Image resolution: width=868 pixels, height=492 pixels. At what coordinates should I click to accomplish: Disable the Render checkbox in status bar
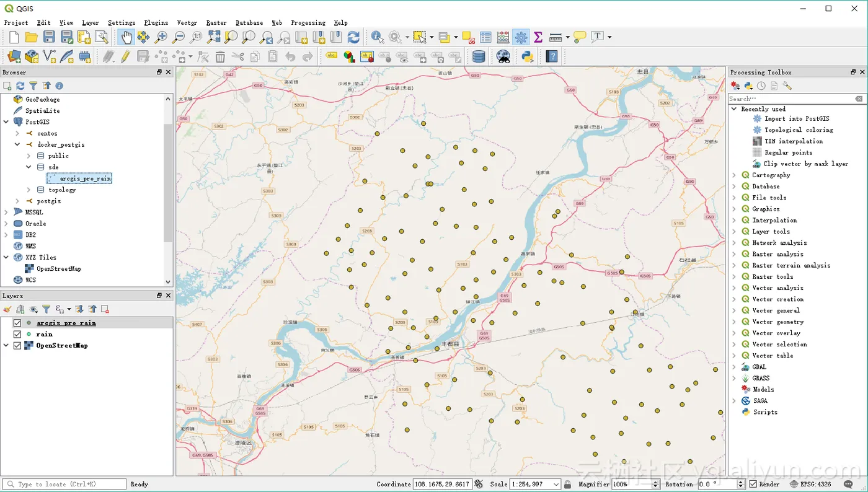click(x=753, y=484)
